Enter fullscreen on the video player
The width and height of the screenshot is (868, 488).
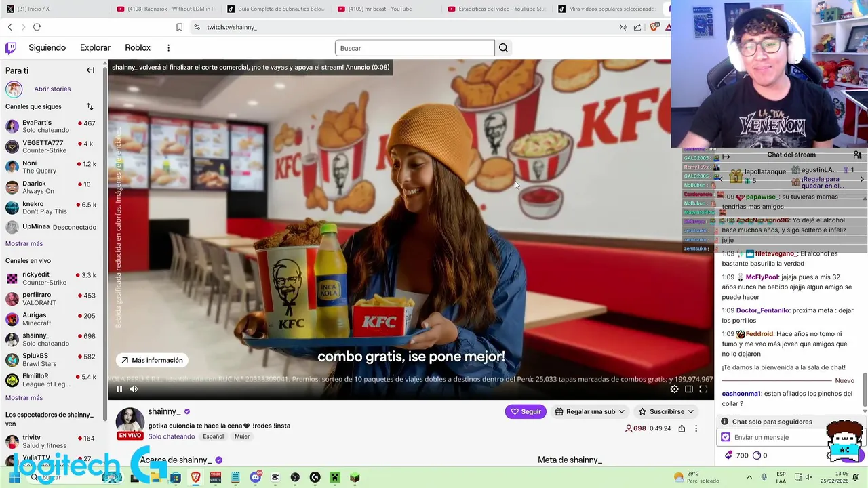pos(703,389)
